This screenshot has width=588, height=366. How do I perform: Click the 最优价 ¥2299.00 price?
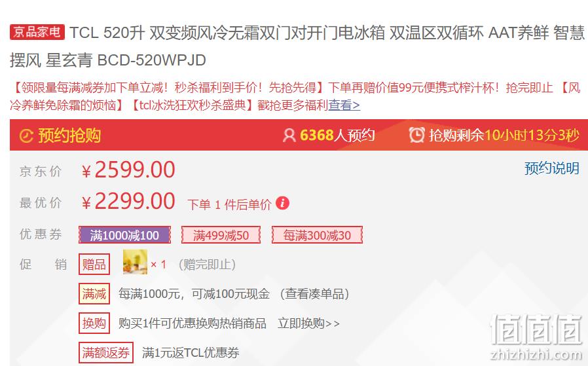[x=128, y=202]
